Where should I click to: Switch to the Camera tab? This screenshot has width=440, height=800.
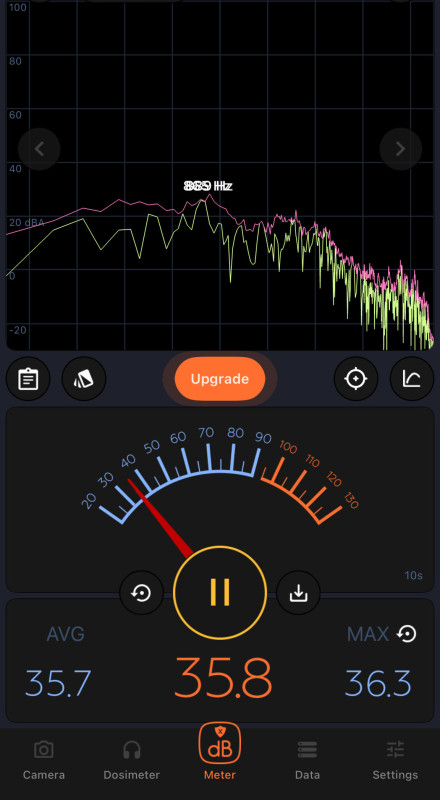[x=44, y=761]
